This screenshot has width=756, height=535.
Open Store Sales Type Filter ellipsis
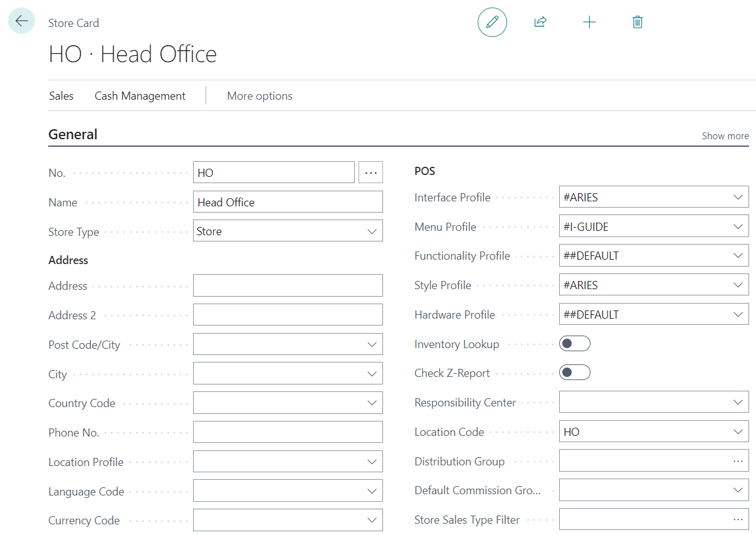coord(738,519)
